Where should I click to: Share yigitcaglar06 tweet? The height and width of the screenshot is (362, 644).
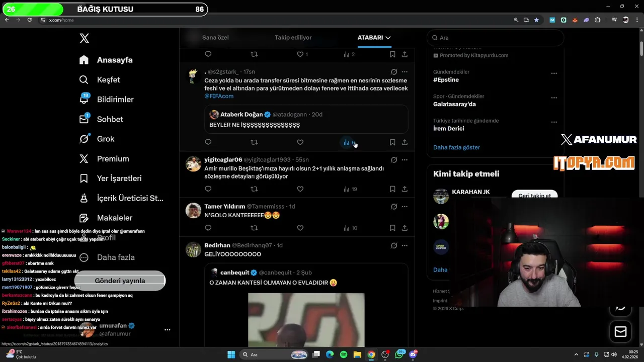[x=405, y=189]
